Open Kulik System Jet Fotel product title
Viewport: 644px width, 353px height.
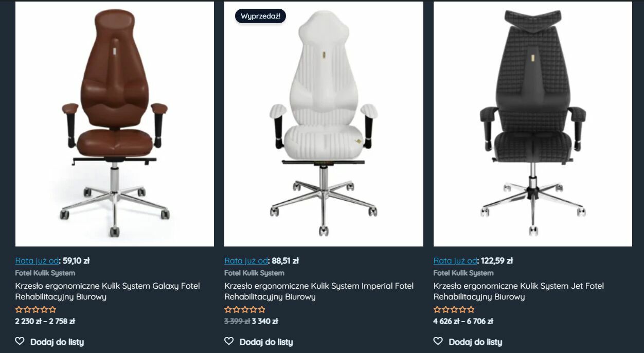click(518, 291)
